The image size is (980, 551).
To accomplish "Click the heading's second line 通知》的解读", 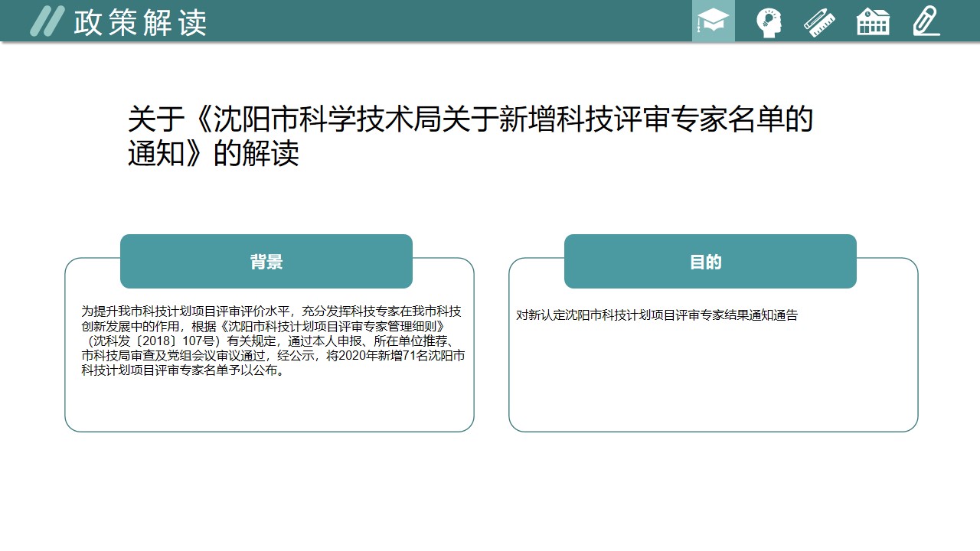I will click(x=213, y=154).
